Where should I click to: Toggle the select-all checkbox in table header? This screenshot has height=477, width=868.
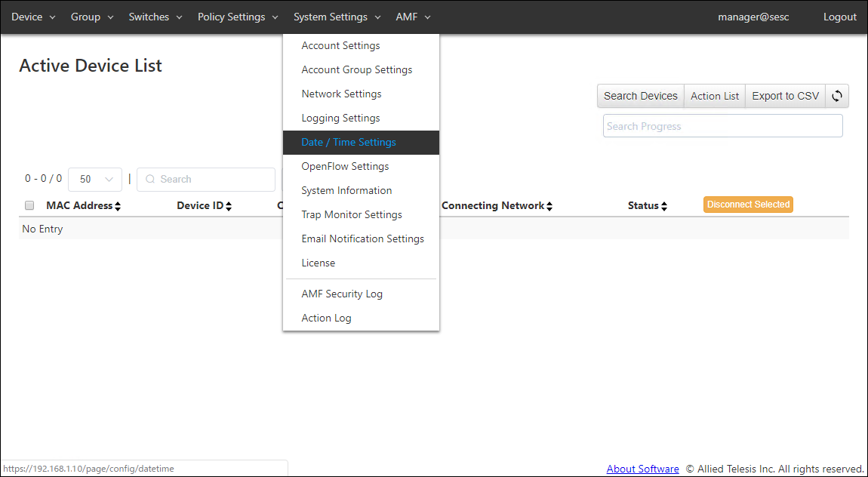(x=29, y=205)
